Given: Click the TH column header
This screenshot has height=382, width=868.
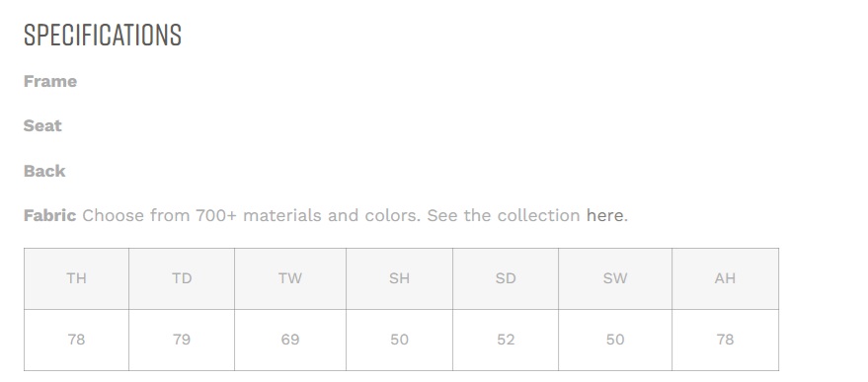Looking at the screenshot, I should click(x=76, y=278).
